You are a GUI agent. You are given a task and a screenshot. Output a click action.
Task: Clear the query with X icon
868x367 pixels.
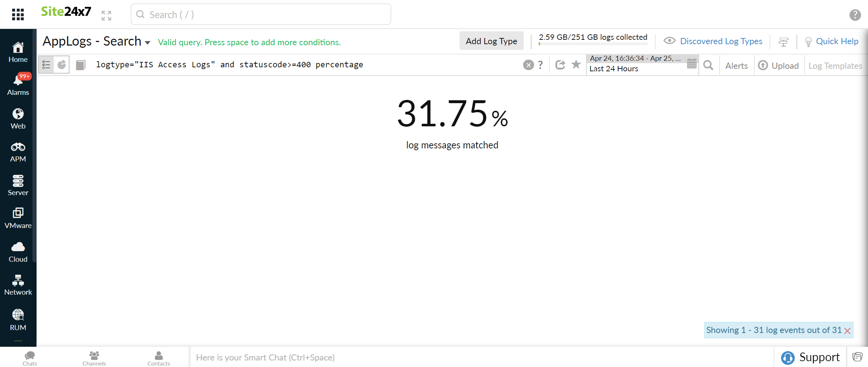tap(528, 65)
